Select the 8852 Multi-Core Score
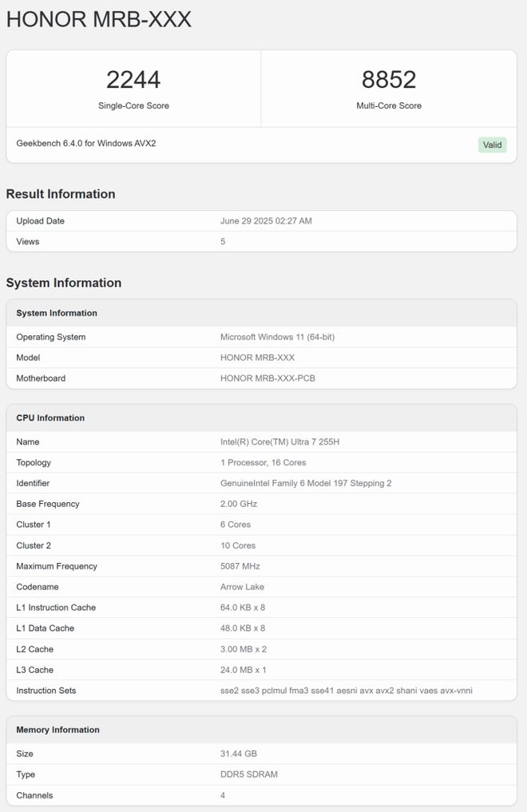The image size is (527, 812). [389, 79]
